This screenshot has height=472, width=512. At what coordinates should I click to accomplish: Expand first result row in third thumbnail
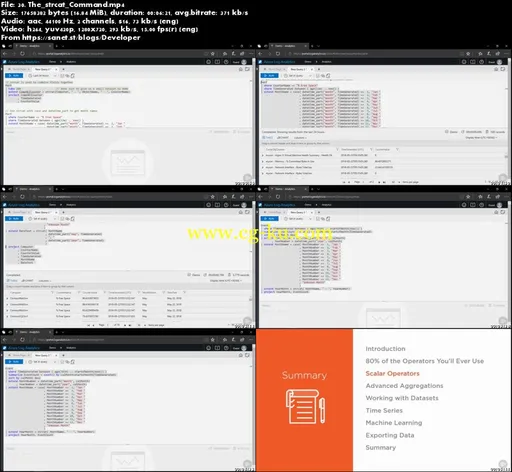tap(7, 299)
